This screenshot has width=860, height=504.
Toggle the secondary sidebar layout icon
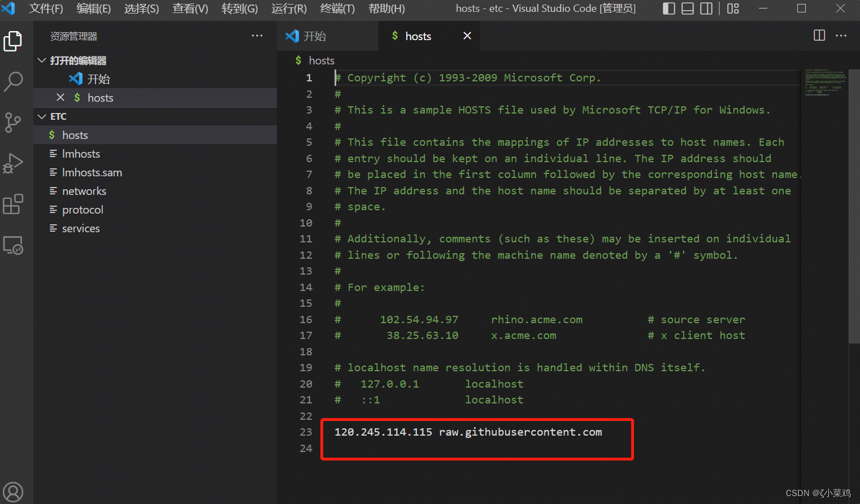tap(706, 8)
